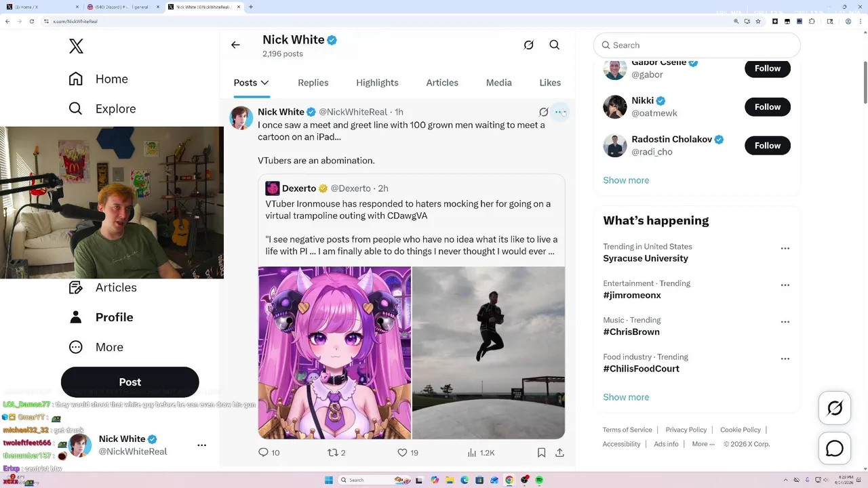Open options for #jimromeonx trend
The width and height of the screenshot is (868, 488).
click(x=785, y=285)
